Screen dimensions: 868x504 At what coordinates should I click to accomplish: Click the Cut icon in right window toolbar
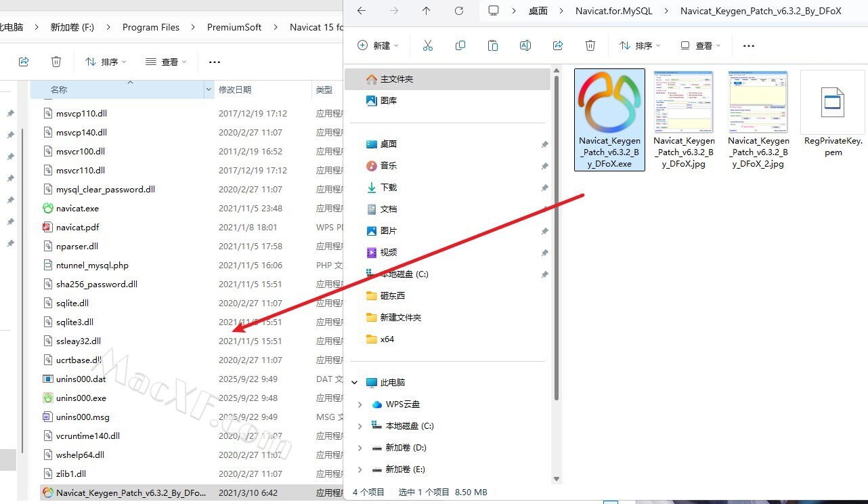coord(427,45)
